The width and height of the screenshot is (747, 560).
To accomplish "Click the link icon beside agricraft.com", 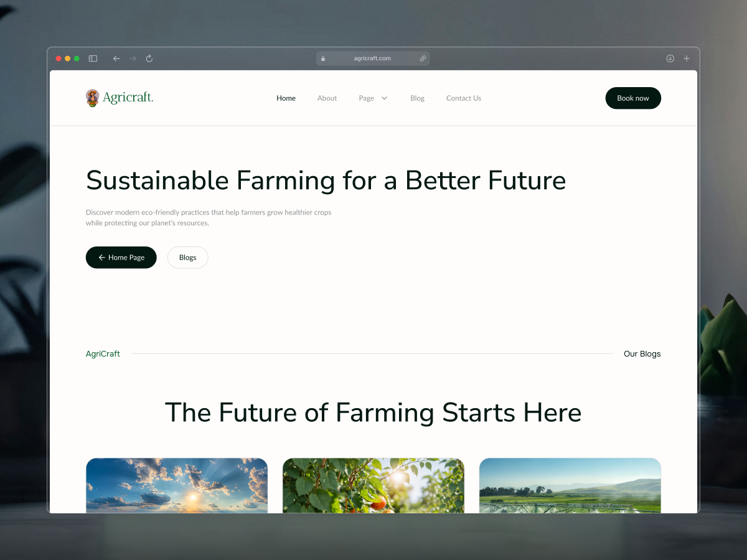I will [423, 58].
